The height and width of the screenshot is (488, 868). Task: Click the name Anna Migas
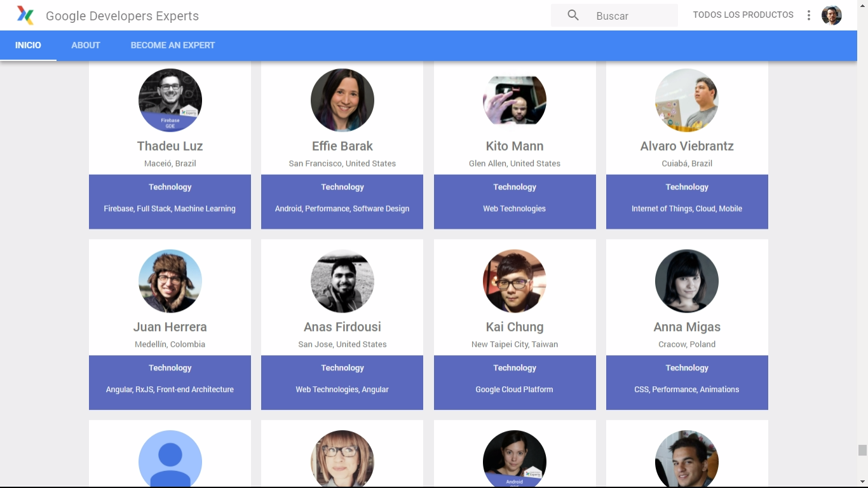(x=687, y=327)
